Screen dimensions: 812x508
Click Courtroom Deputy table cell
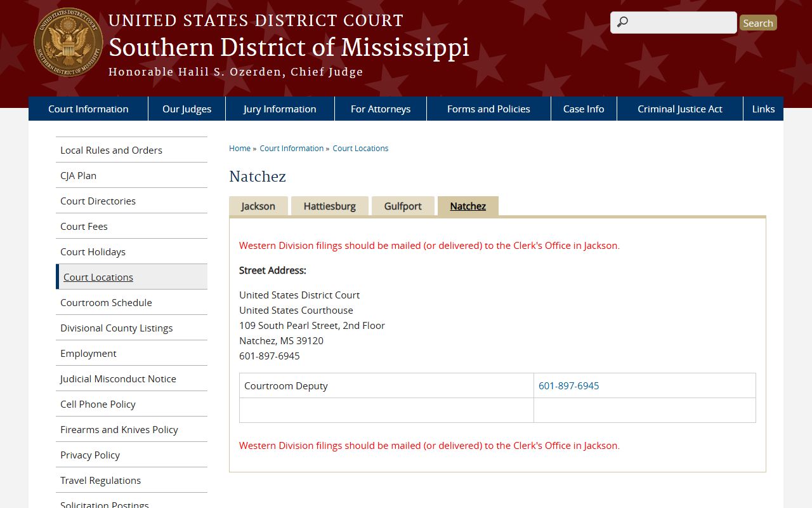point(386,385)
